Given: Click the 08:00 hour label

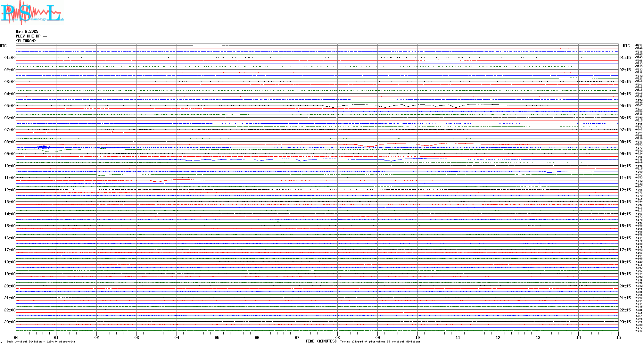Looking at the screenshot, I should [x=10, y=142].
